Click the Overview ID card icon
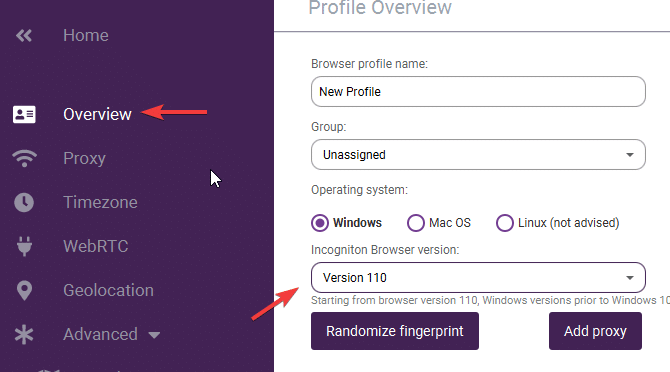The height and width of the screenshot is (372, 670). 24,114
